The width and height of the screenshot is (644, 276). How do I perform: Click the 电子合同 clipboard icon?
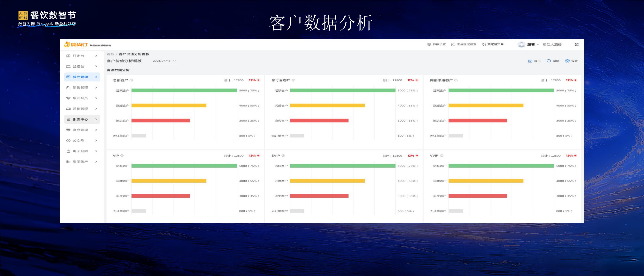click(68, 151)
